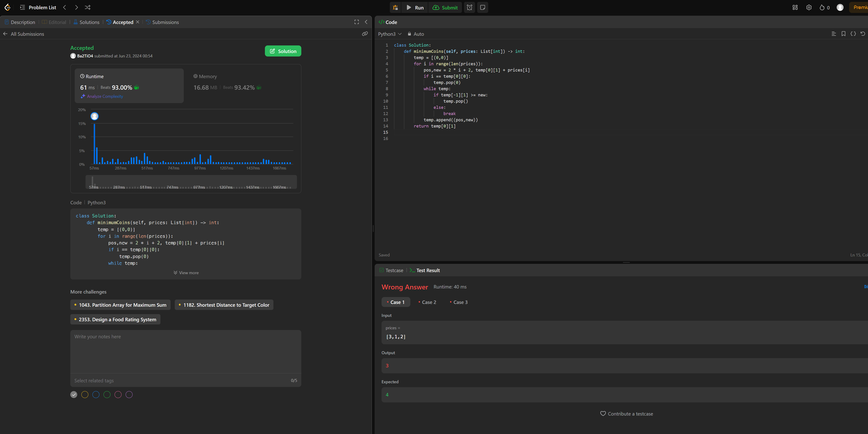
Task: Open user profile avatar
Action: pyautogui.click(x=840, y=7)
